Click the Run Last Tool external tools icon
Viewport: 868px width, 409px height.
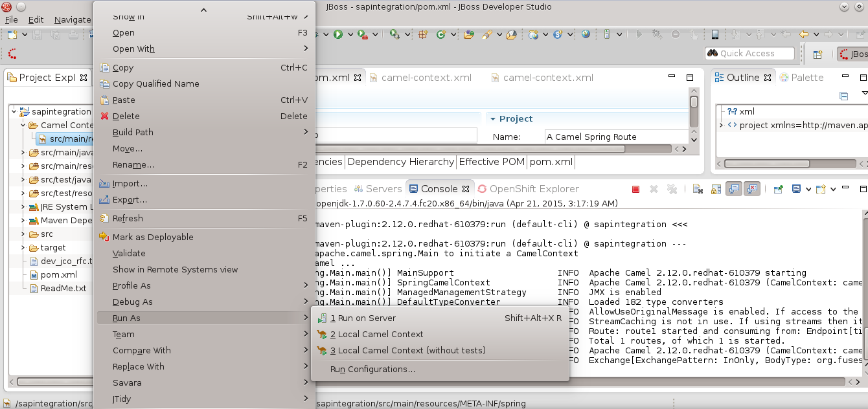(363, 34)
